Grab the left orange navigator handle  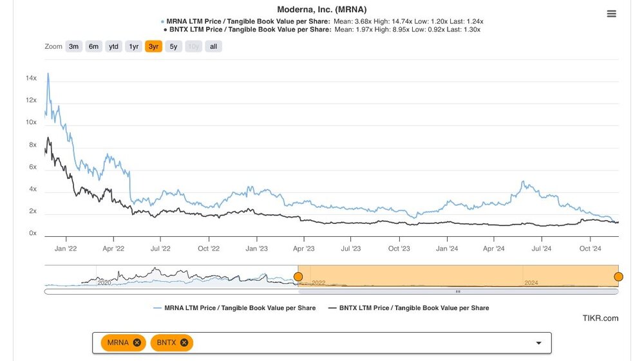(299, 277)
